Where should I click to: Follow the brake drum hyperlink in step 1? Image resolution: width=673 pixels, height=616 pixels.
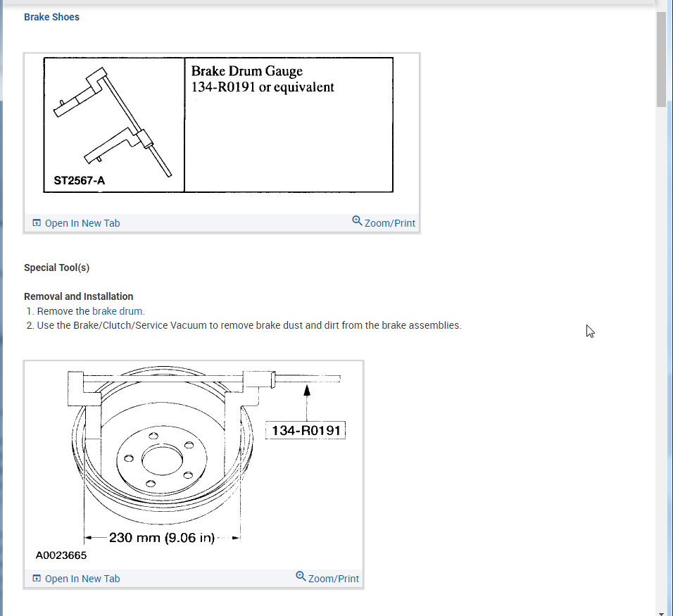pyautogui.click(x=117, y=311)
